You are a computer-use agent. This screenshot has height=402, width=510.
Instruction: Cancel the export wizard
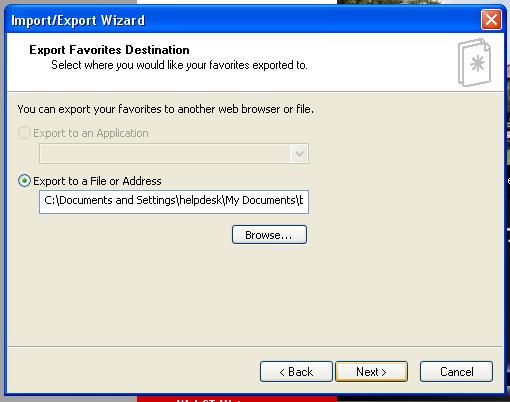point(456,371)
